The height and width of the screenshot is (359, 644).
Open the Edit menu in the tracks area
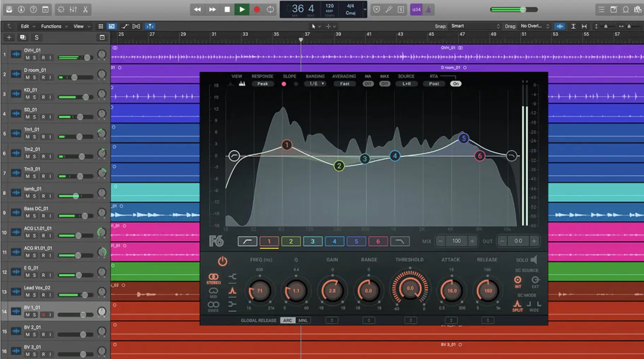point(28,26)
